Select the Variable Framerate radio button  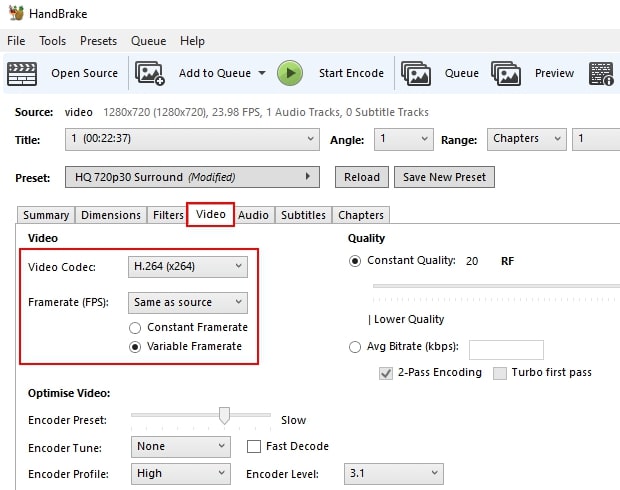[x=135, y=347]
